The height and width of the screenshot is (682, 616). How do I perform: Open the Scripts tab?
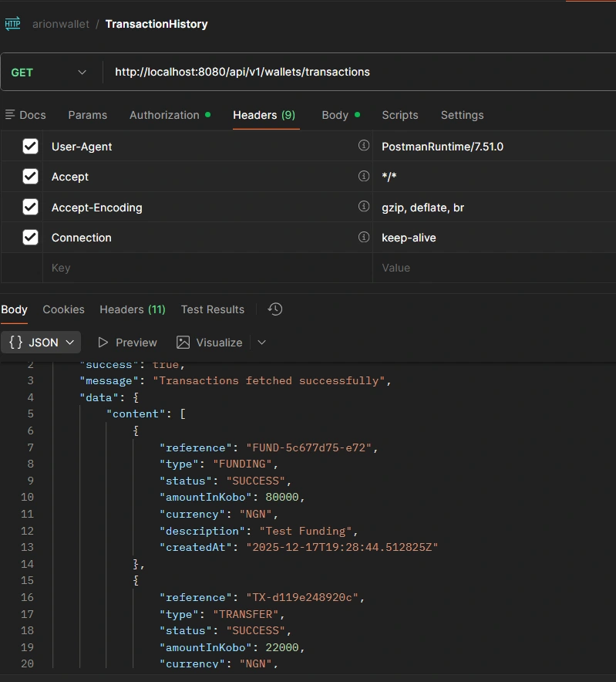(x=399, y=115)
